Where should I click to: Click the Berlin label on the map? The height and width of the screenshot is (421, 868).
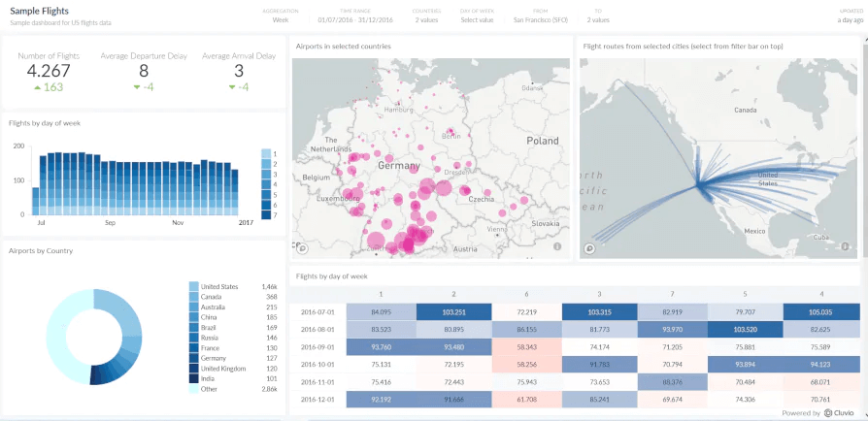click(x=451, y=136)
